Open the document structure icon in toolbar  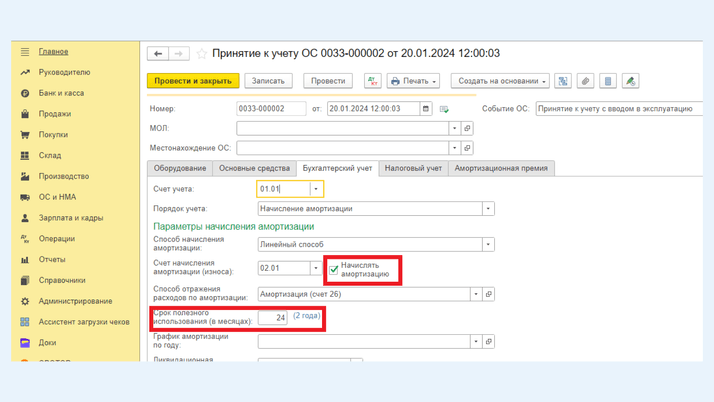click(563, 81)
